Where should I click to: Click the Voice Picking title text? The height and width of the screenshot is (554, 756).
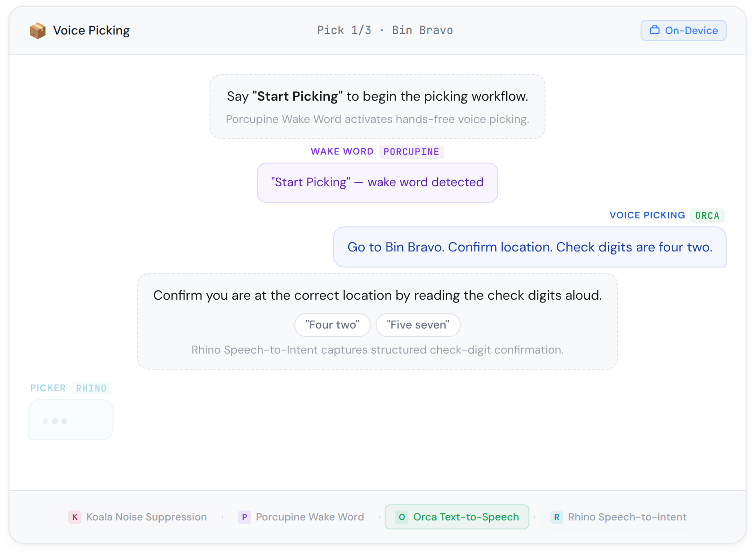pyautogui.click(x=91, y=31)
